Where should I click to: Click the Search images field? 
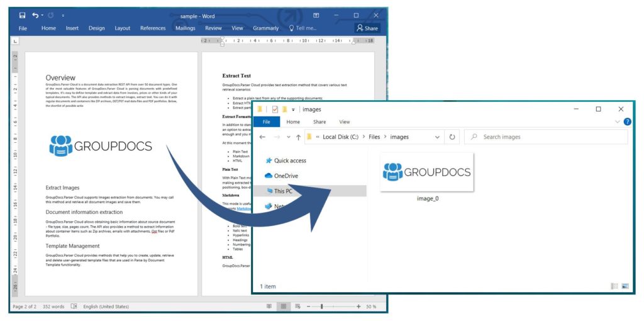(546, 137)
